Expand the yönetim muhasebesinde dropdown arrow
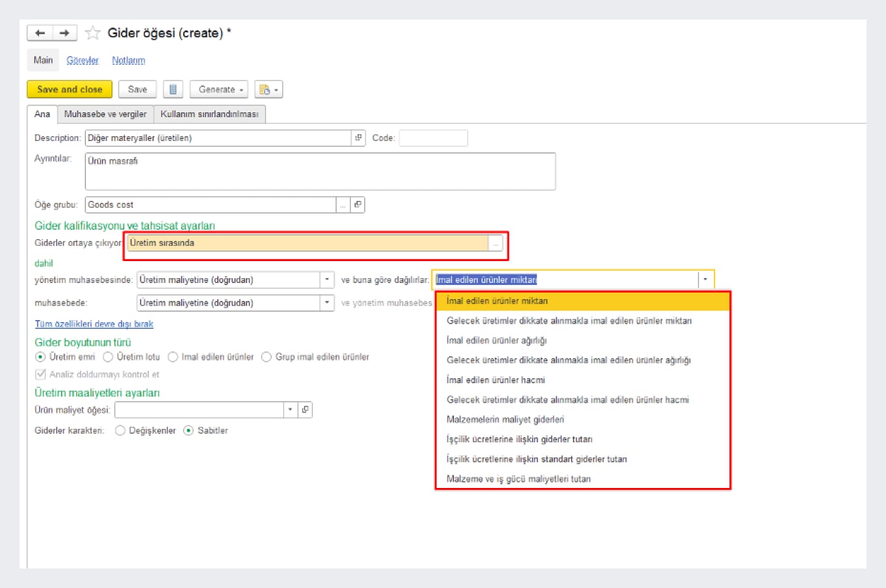The image size is (886, 588). coord(327,280)
